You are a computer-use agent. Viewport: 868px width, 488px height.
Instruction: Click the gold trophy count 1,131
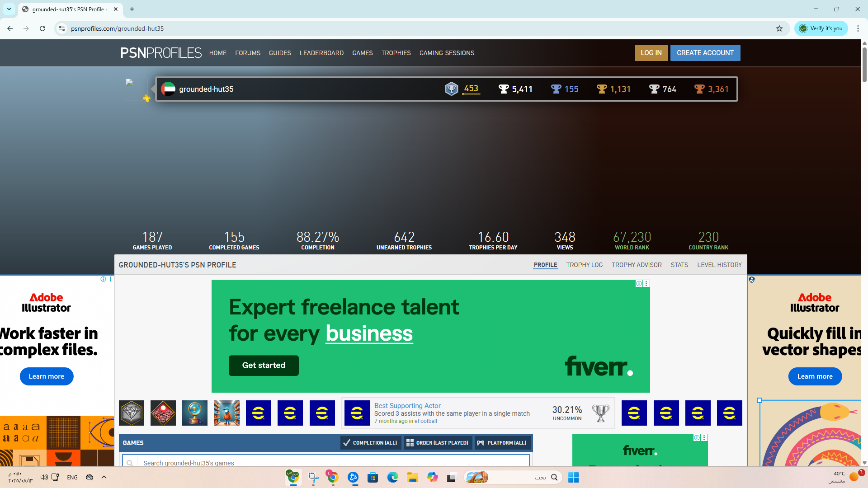point(613,89)
